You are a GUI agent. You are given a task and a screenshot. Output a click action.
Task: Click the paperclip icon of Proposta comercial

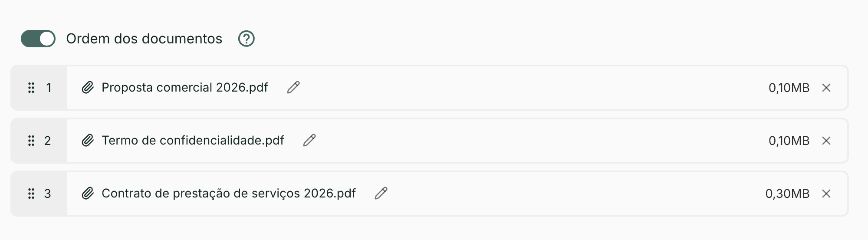click(x=88, y=88)
